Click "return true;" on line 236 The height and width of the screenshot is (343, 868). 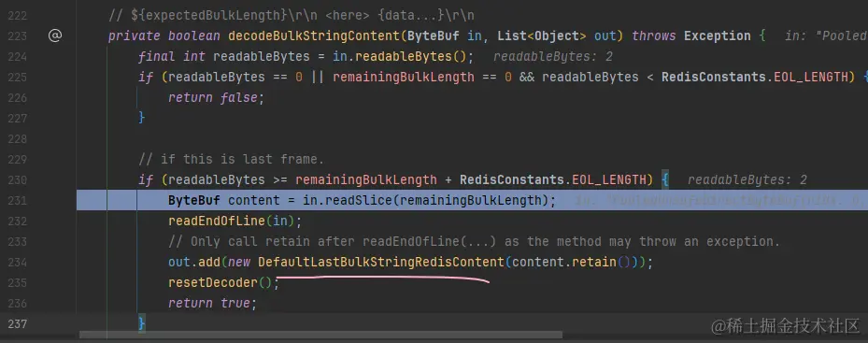[x=213, y=303]
